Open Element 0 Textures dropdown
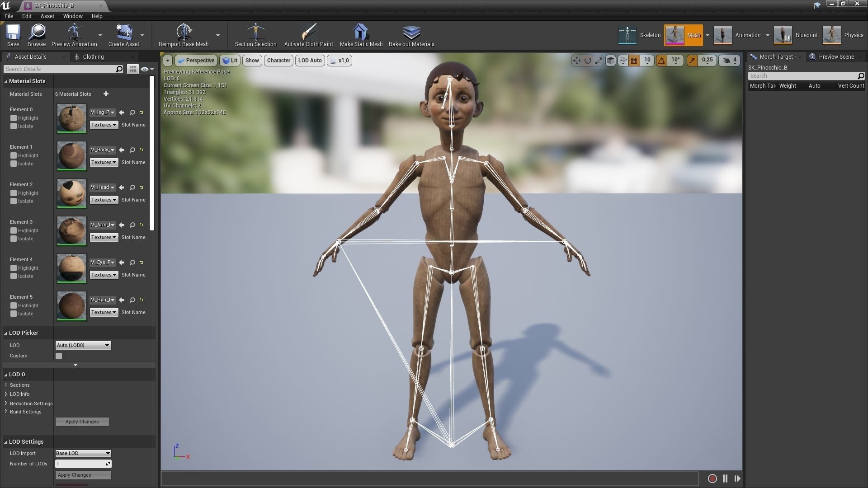The image size is (868, 488). tap(104, 125)
